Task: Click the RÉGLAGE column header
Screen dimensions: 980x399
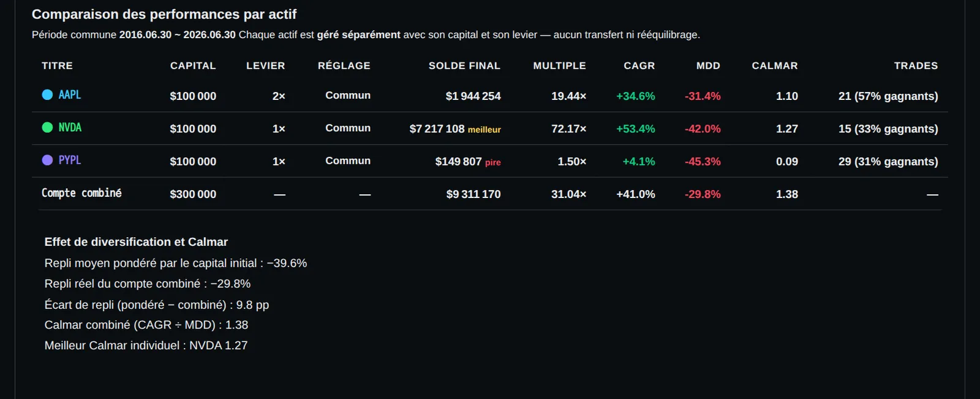Action: [344, 66]
